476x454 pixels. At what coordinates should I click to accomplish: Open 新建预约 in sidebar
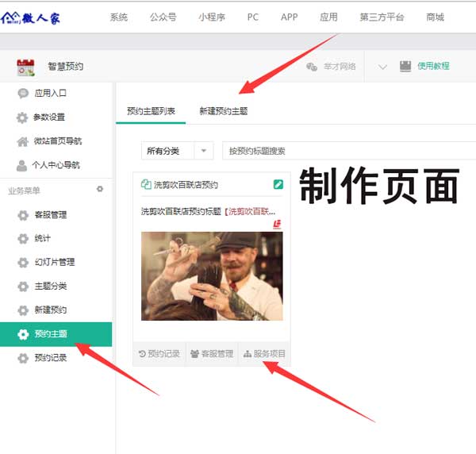[51, 310]
